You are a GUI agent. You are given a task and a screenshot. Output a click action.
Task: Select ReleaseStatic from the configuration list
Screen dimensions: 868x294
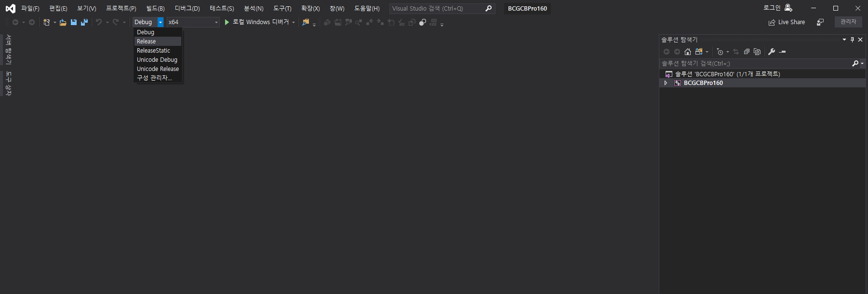click(158, 51)
